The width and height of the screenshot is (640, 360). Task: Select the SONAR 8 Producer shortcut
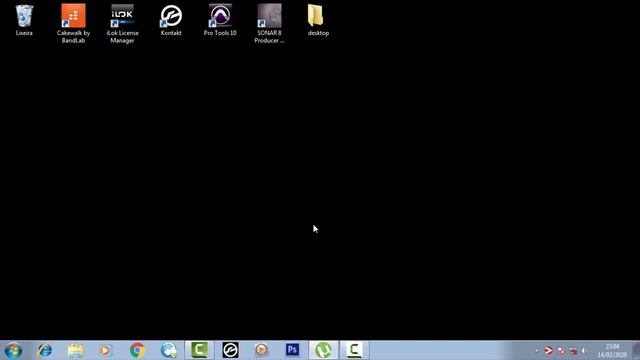[269, 23]
